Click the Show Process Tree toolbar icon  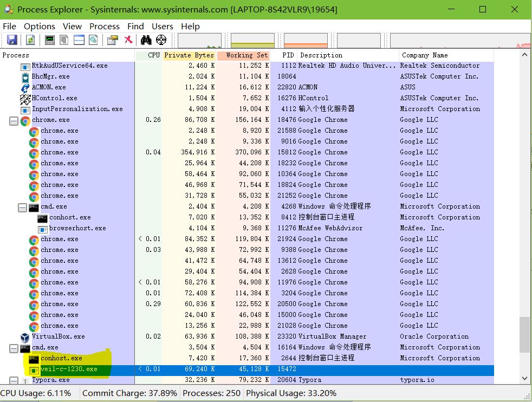coord(64,40)
